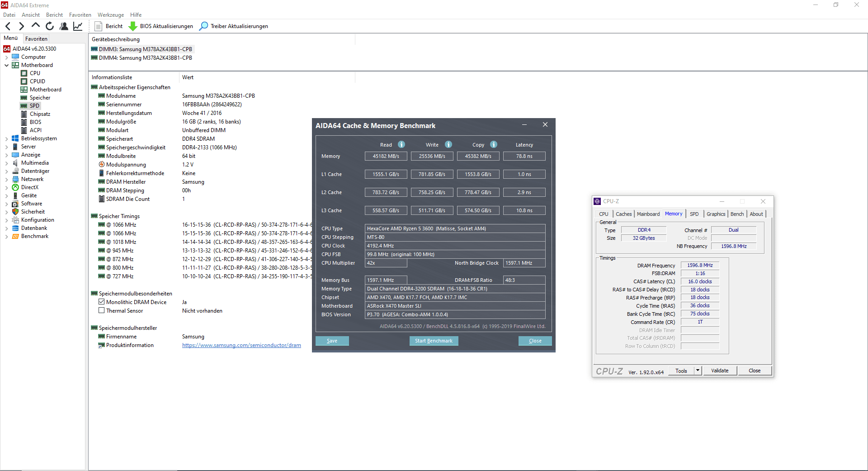This screenshot has height=471, width=868.
Task: Switch to Favoriten sidebar tab
Action: tap(36, 39)
